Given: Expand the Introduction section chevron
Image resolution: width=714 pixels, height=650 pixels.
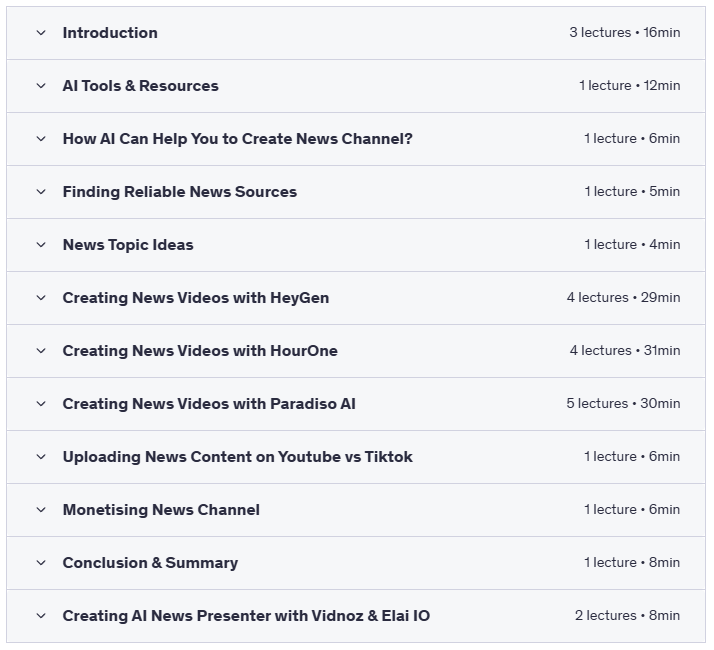Looking at the screenshot, I should tap(41, 33).
